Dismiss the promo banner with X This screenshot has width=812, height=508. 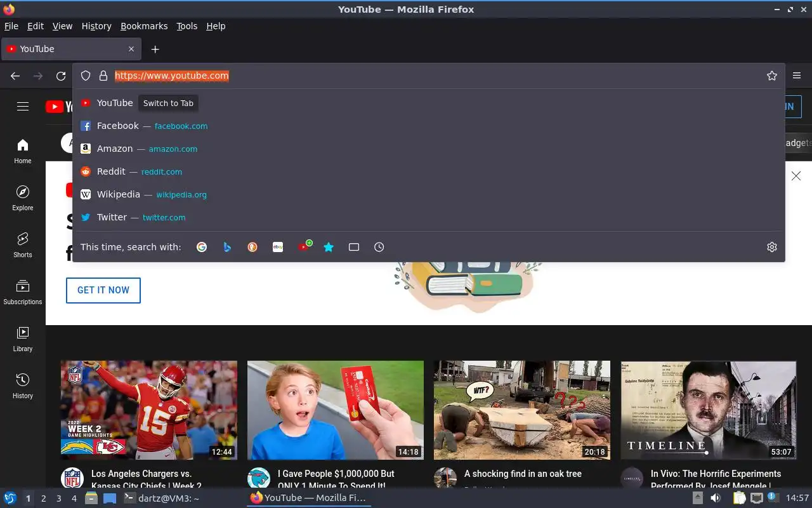pyautogui.click(x=796, y=176)
